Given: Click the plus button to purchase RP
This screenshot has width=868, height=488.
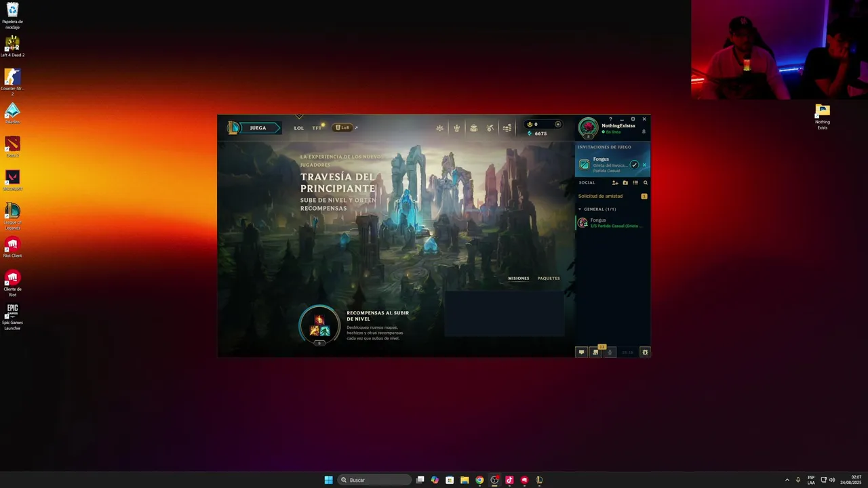Looking at the screenshot, I should [x=558, y=124].
